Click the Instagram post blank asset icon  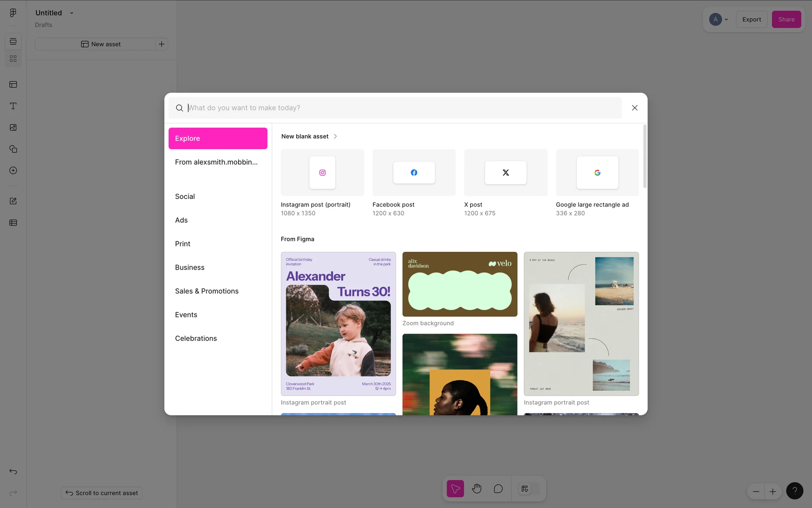322,172
